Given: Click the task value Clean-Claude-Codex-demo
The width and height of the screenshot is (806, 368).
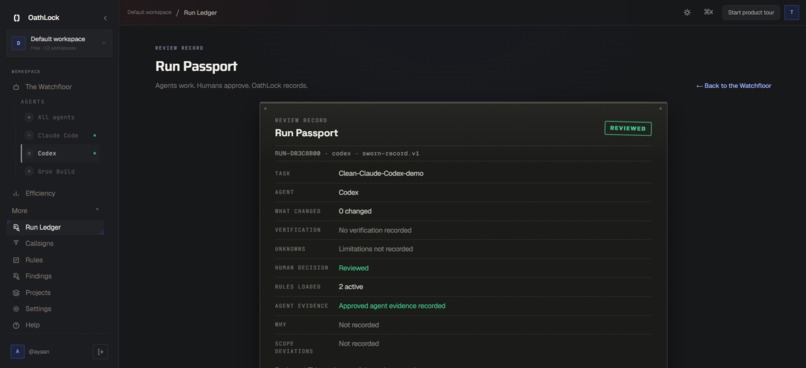Looking at the screenshot, I should pyautogui.click(x=381, y=174).
